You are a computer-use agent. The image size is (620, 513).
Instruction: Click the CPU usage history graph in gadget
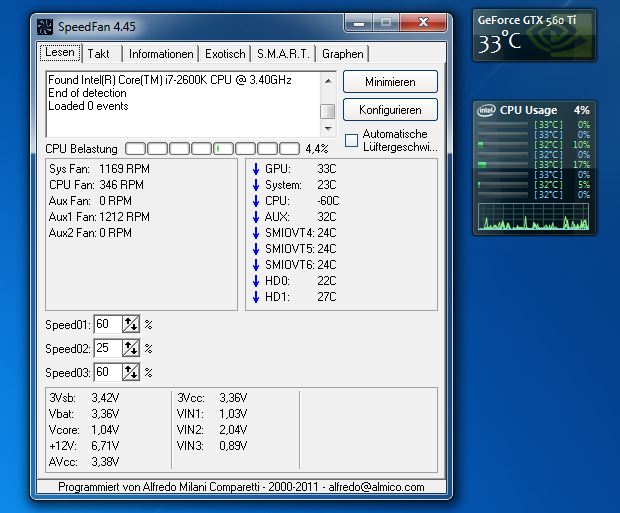coord(533,216)
